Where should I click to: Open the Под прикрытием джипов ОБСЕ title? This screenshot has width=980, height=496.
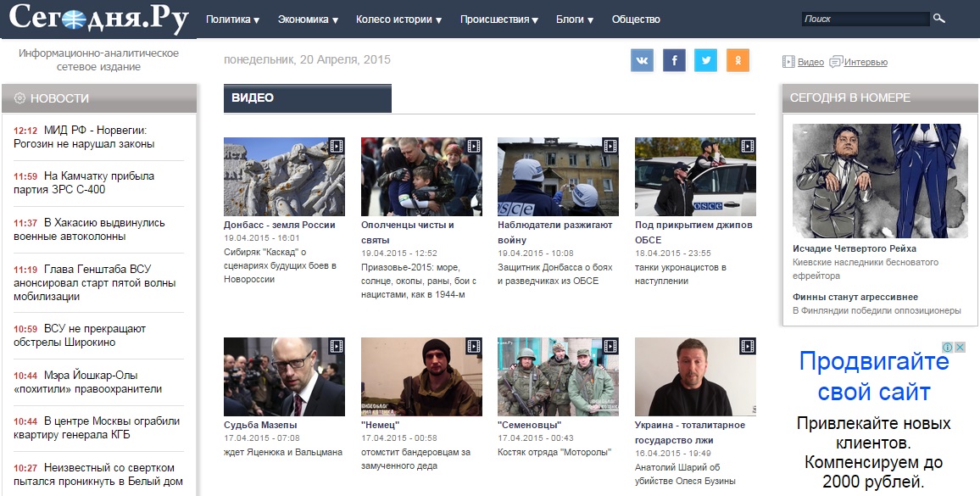693,232
